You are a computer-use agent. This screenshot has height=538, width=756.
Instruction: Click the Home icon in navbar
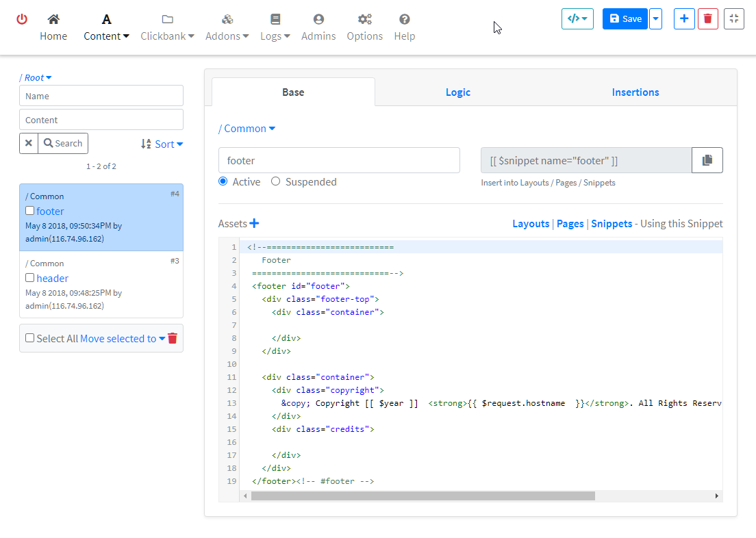53,19
